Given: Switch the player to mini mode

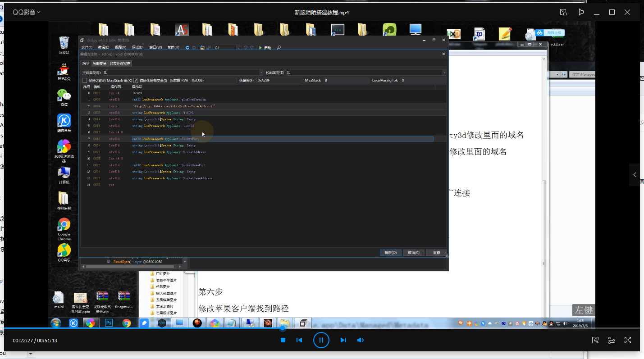Looking at the screenshot, I should tap(563, 12).
